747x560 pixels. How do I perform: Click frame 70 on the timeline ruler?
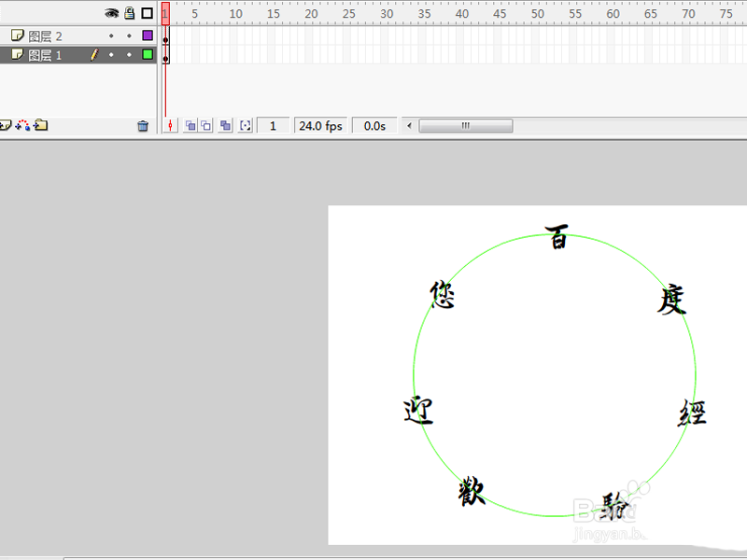pos(688,13)
